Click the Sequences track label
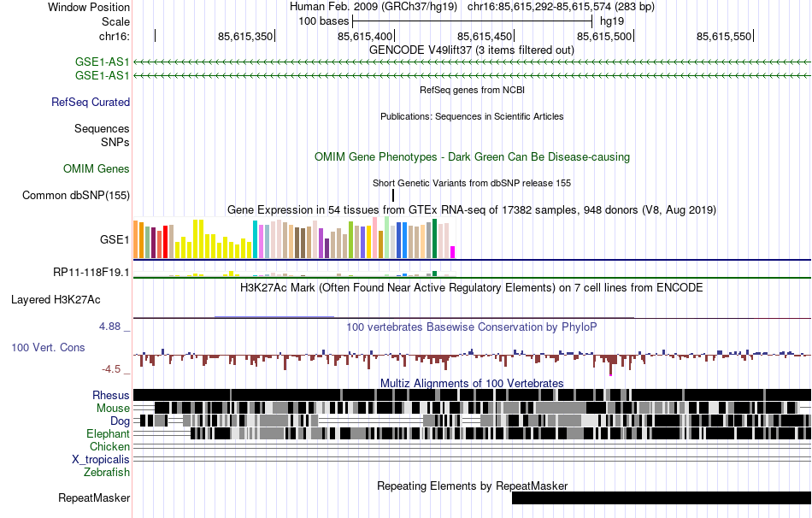The height and width of the screenshot is (518, 812). (102, 128)
